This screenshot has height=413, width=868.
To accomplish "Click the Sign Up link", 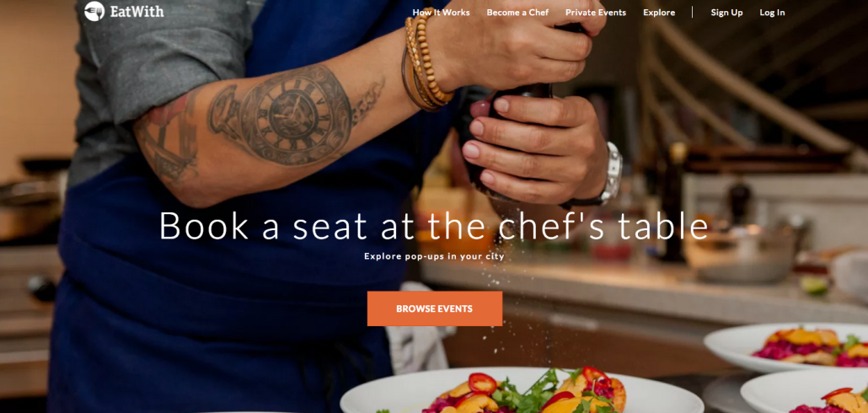I will pyautogui.click(x=726, y=12).
